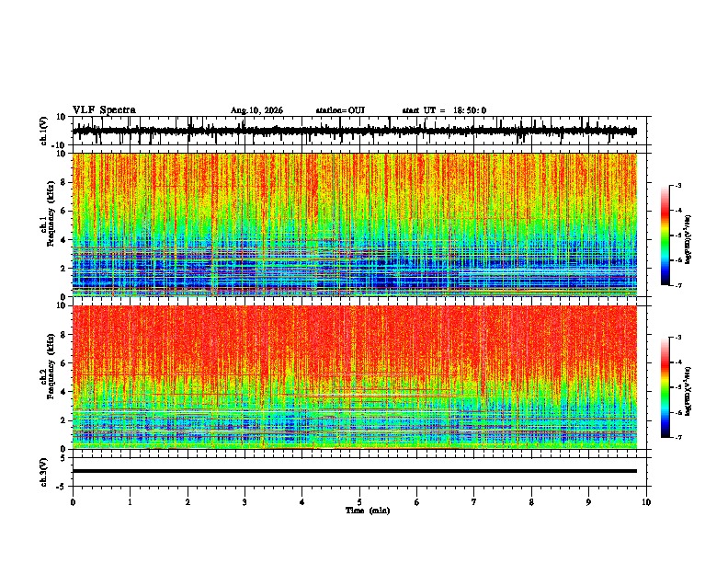Click the ch.1 frequency spectrogram panel

(x=354, y=224)
